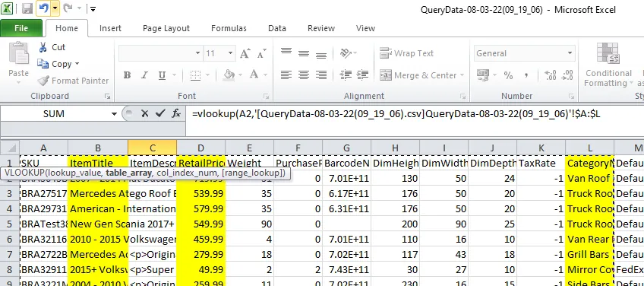Screen dimensions: 644x286
Task: Click the Decrease Indent icon
Action: (346, 75)
